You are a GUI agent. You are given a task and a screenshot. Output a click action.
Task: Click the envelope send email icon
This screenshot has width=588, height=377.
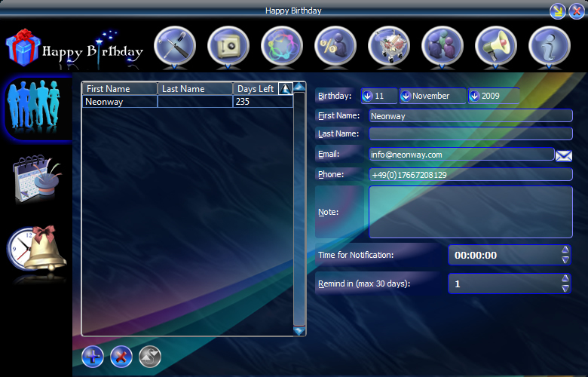(x=564, y=155)
